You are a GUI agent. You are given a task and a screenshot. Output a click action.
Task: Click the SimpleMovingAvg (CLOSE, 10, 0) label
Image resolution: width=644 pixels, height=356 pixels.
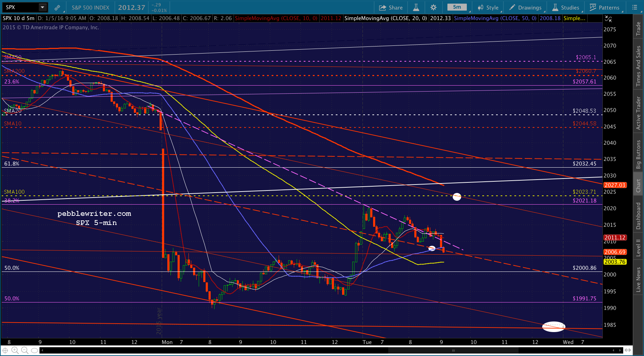[276, 18]
